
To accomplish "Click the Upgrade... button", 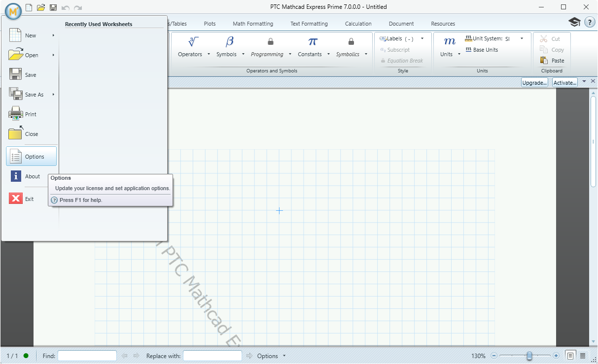I will 534,82.
